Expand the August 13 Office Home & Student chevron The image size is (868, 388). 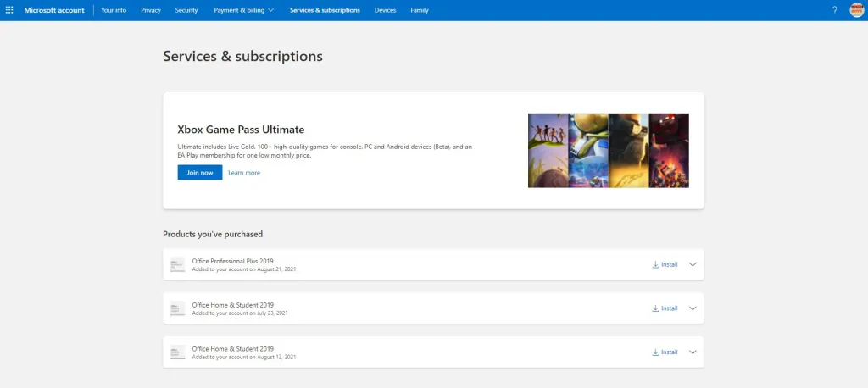(x=693, y=352)
